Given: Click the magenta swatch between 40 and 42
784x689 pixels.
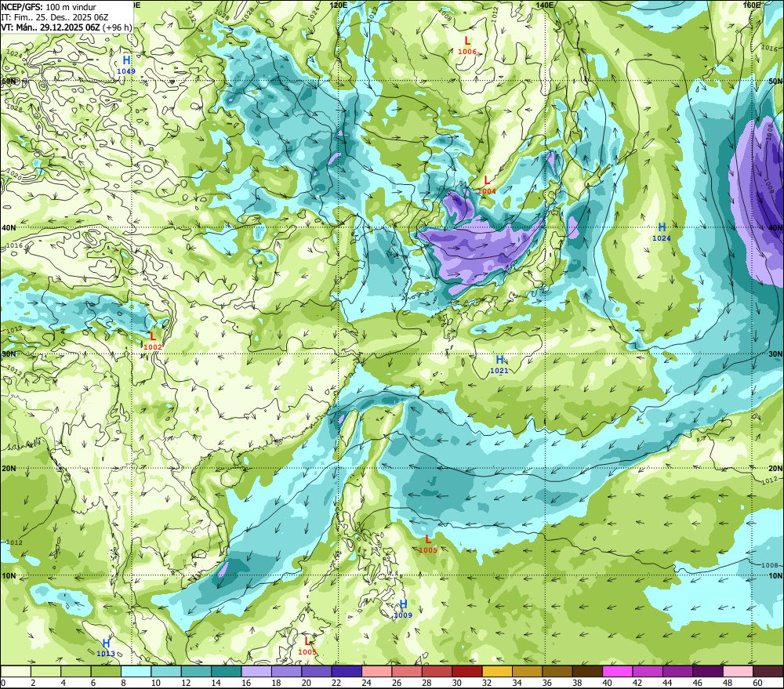Looking at the screenshot, I should click(x=618, y=671).
